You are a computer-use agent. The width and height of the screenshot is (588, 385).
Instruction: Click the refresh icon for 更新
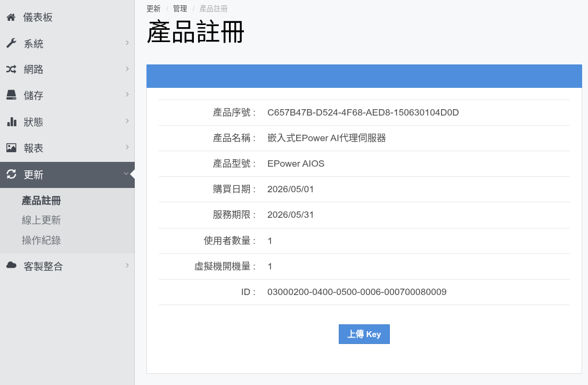[11, 174]
